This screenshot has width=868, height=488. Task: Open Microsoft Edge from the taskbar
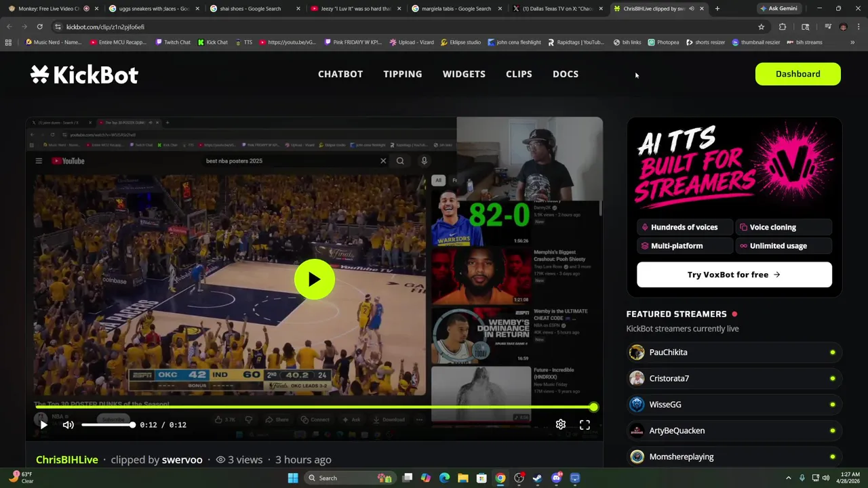pyautogui.click(x=444, y=478)
